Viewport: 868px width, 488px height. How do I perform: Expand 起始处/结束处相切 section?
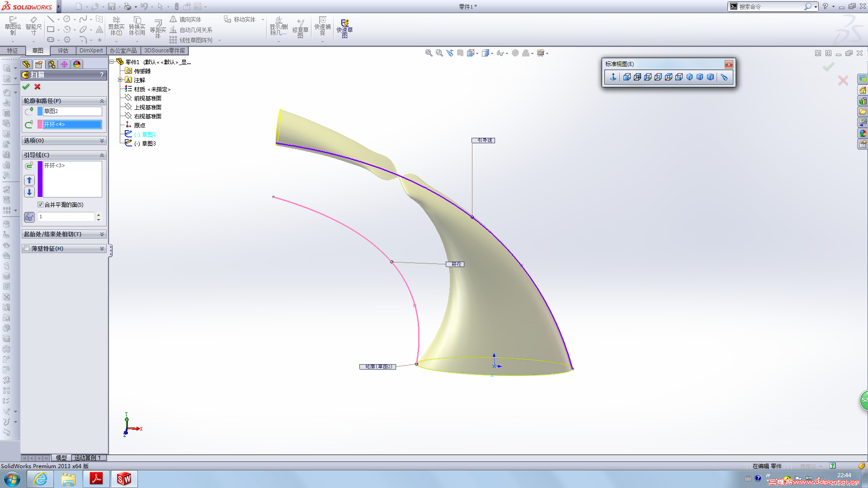click(x=63, y=234)
